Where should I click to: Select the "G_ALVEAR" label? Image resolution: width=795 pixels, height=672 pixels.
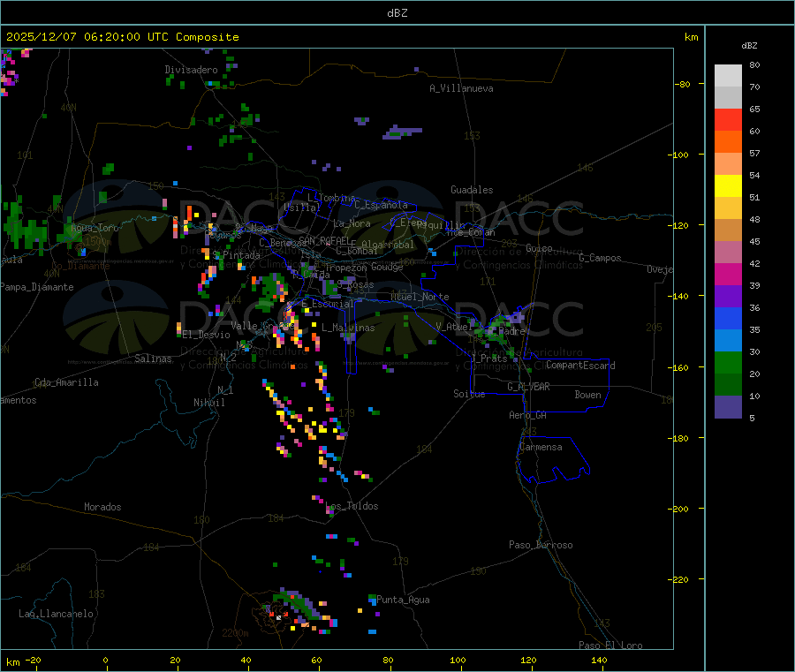coord(528,387)
